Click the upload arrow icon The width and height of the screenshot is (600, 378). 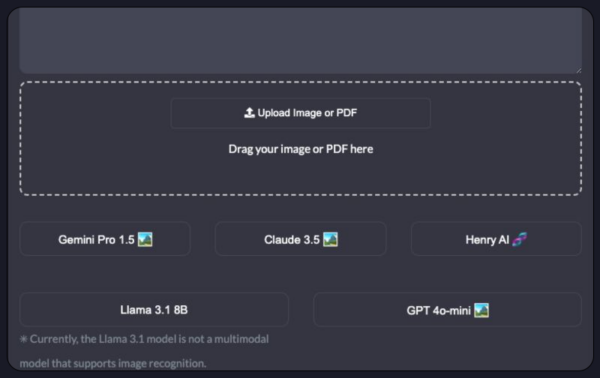point(249,113)
